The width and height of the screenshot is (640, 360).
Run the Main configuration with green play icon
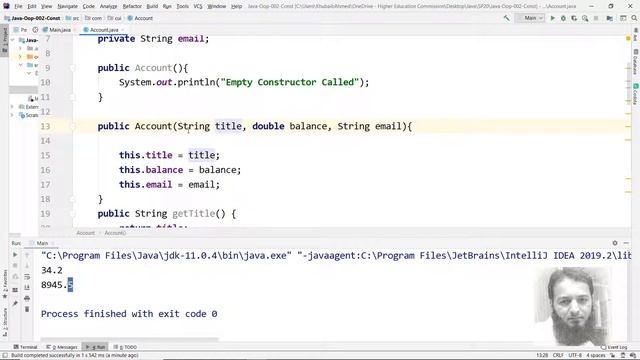[x=553, y=18]
